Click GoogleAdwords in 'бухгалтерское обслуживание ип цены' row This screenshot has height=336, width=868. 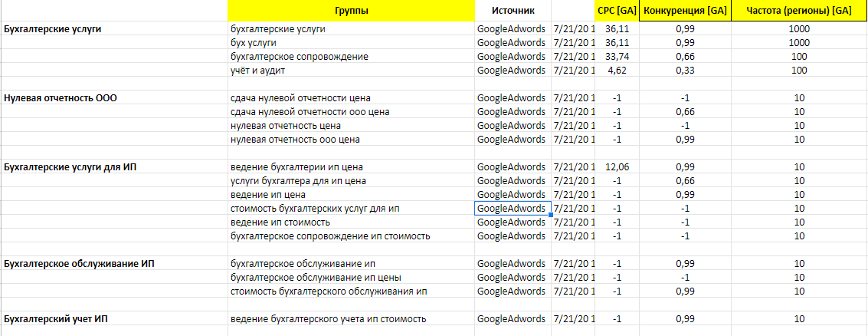(513, 277)
